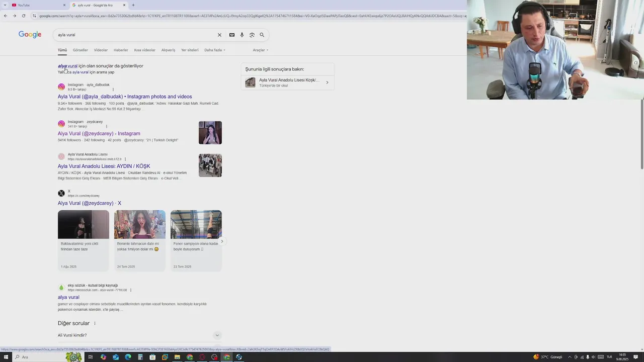Advance the X posts carousel with next arrow
Viewport: 644px width, 362px height.
(x=222, y=241)
